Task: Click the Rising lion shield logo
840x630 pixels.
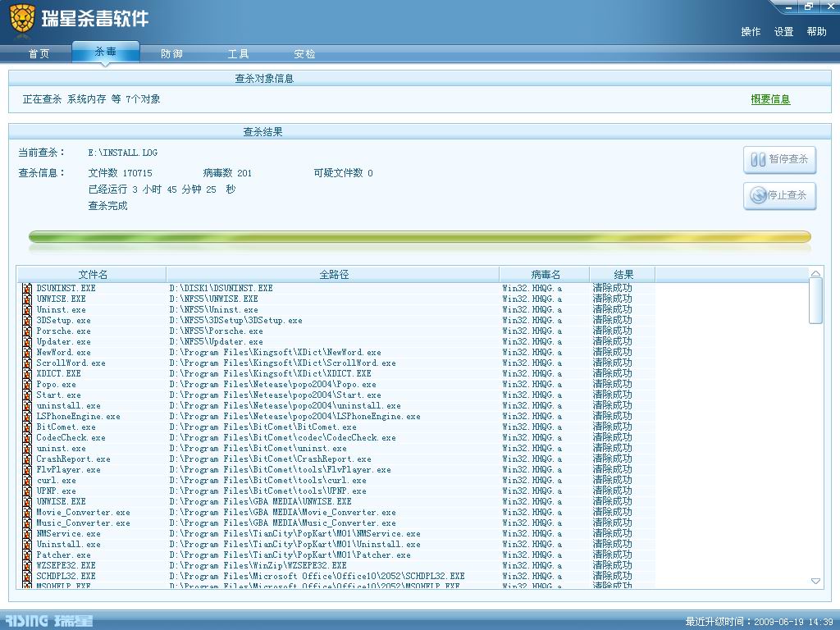Action: (x=22, y=20)
